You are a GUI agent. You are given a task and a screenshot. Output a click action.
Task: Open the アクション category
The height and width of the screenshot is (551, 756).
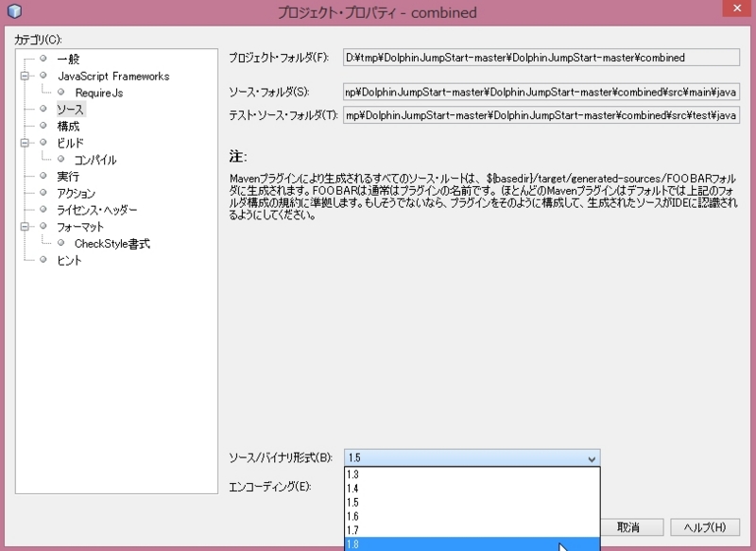76,194
